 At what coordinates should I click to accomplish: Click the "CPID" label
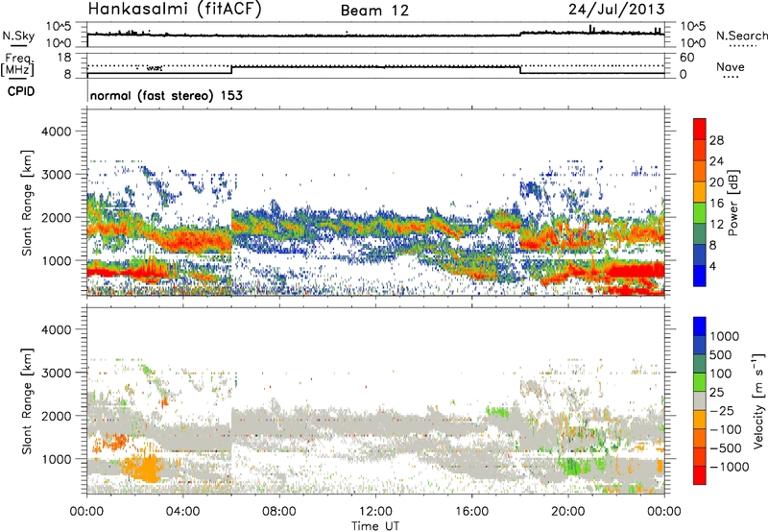click(21, 91)
